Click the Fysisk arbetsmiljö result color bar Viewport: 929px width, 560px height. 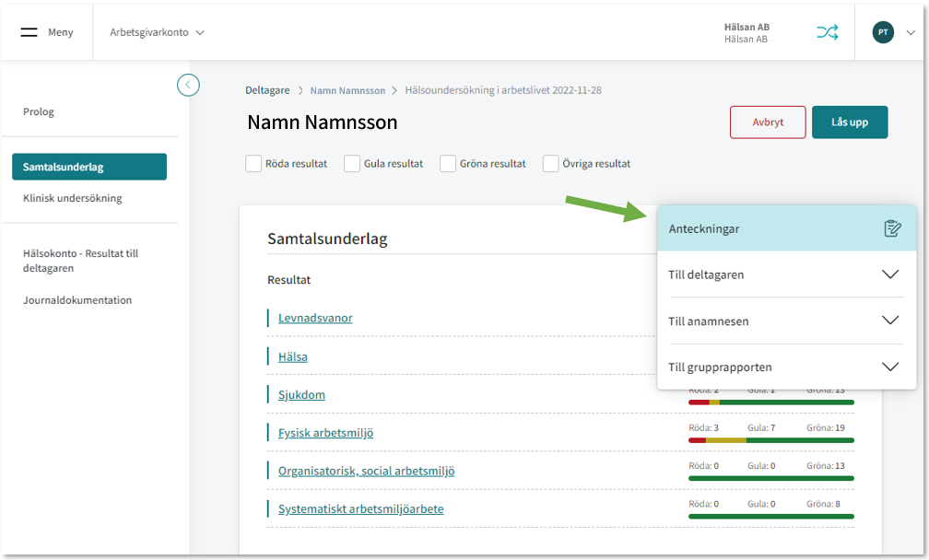770,440
